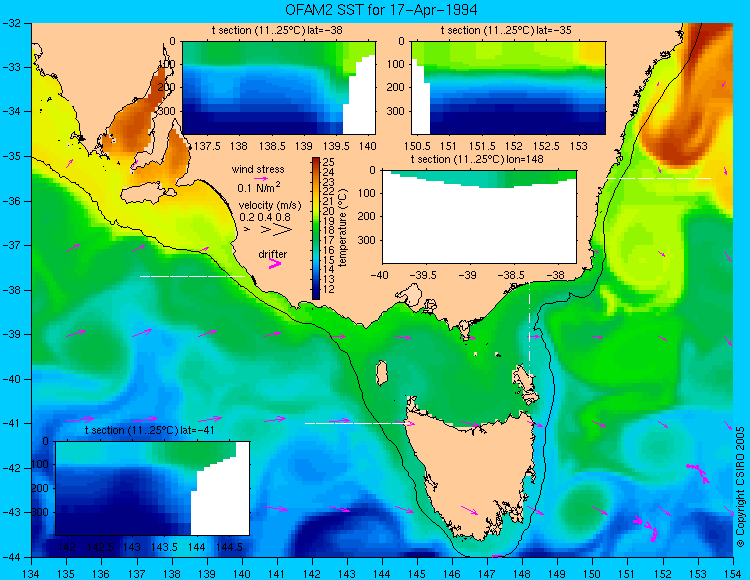Click the "wind stress" legend label
The width and height of the screenshot is (750, 580).
coord(258,169)
